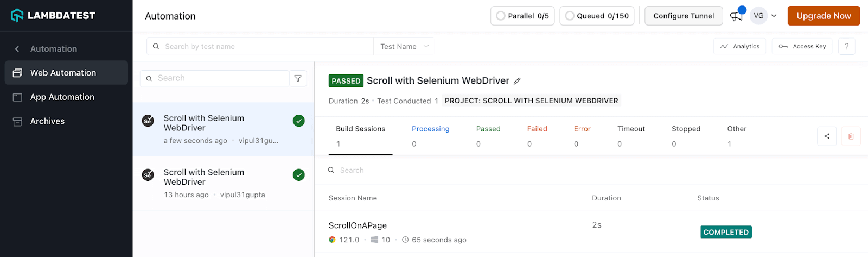Click the announcements megaphone icon
868x257 pixels.
point(736,16)
